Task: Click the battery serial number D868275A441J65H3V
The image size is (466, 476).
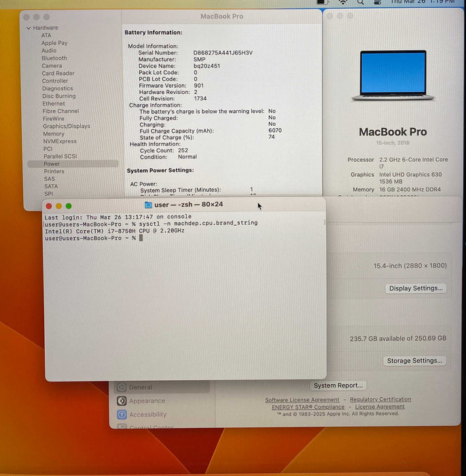Action: pyautogui.click(x=223, y=53)
